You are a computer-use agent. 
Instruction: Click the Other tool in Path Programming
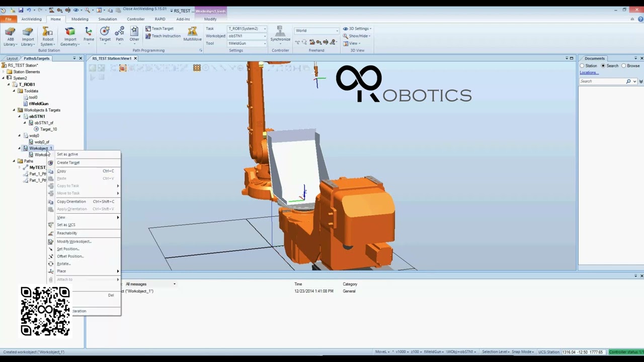[134, 35]
